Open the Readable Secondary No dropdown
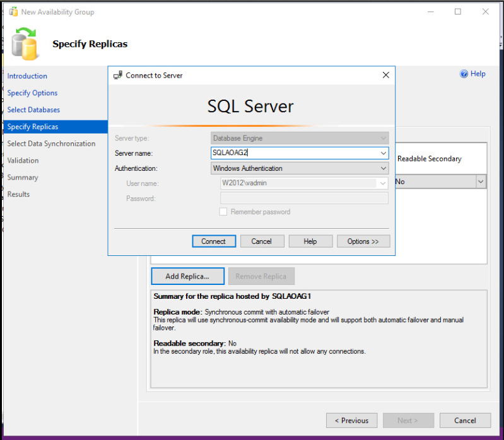Viewport: 504px width, 440px height. coord(480,182)
